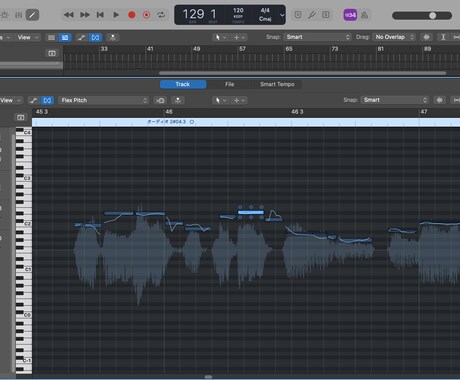This screenshot has height=380, width=460.
Task: Click the Capture Recording button
Action: (146, 15)
